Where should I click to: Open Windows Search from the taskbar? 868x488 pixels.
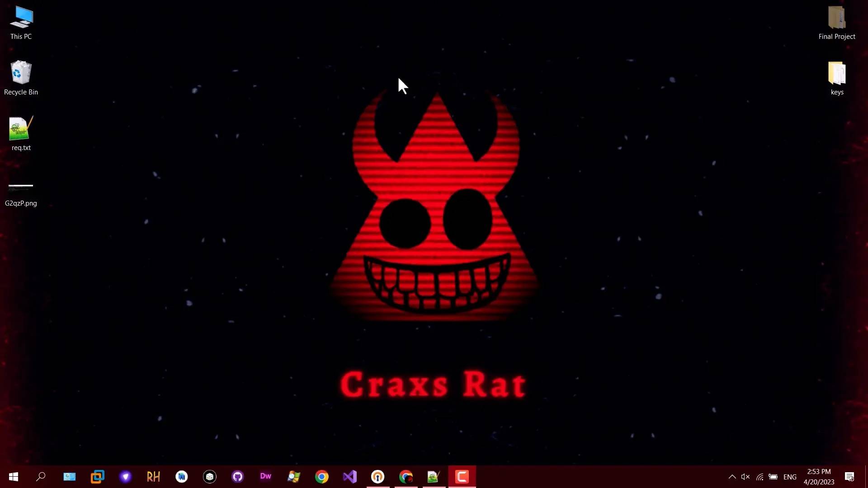(x=41, y=477)
